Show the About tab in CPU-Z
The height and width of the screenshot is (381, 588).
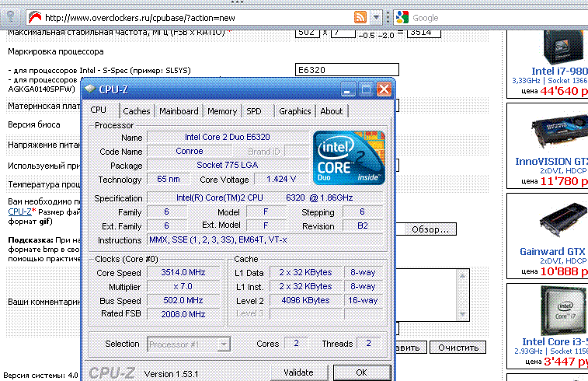pos(332,111)
